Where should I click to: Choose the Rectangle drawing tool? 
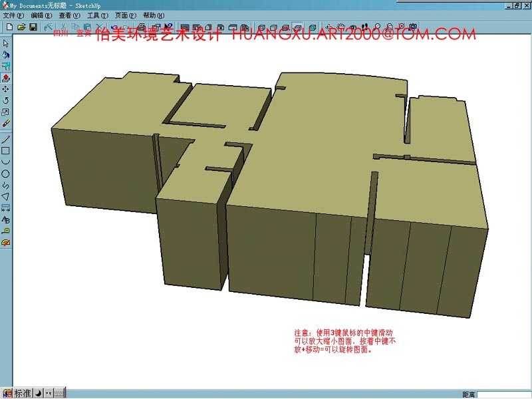pos(6,151)
